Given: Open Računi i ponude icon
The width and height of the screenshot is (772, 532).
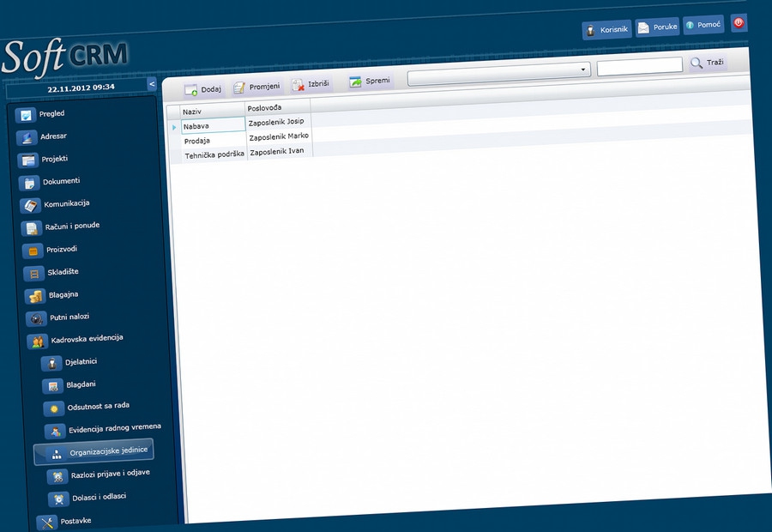Looking at the screenshot, I should coord(32,228).
